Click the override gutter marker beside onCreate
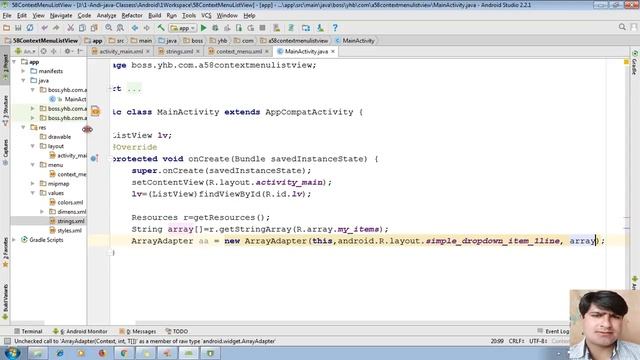The image size is (640, 360). pyautogui.click(x=94, y=158)
